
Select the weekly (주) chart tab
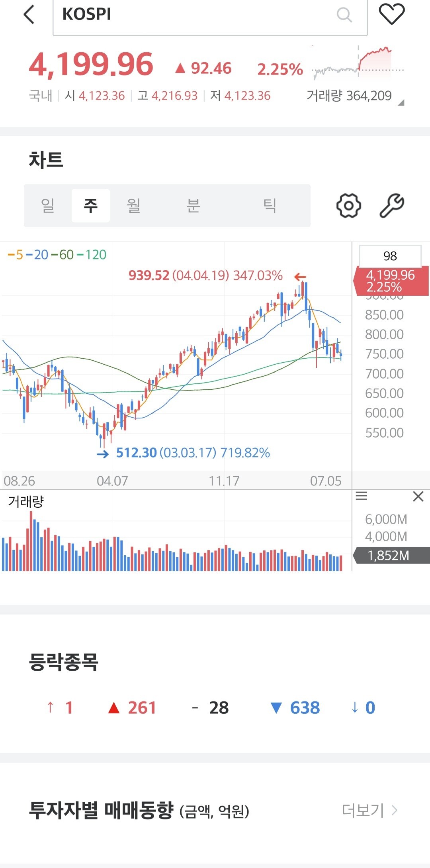(x=91, y=206)
